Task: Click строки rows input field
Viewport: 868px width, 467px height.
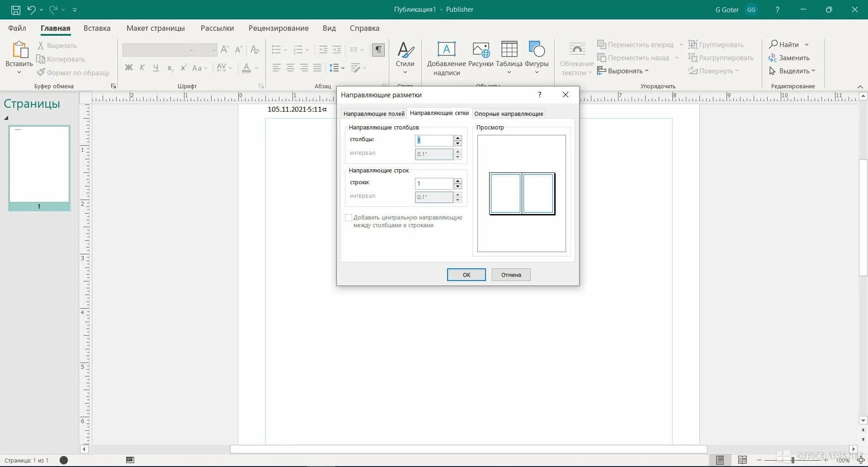Action: coord(434,183)
